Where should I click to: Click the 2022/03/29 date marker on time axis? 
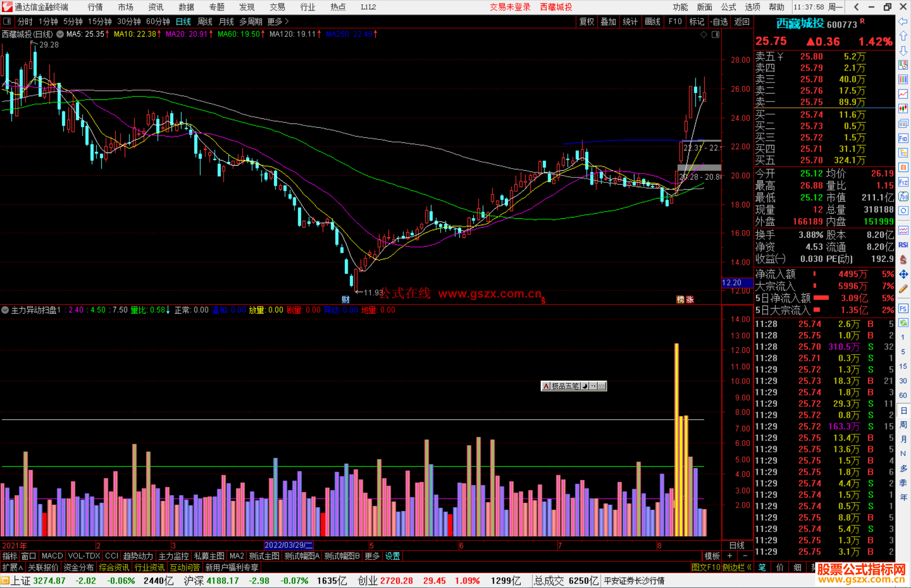point(288,545)
